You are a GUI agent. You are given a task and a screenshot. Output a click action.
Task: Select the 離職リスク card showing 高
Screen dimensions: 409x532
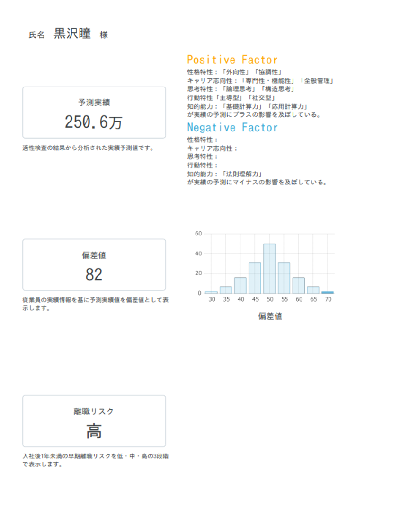(94, 421)
